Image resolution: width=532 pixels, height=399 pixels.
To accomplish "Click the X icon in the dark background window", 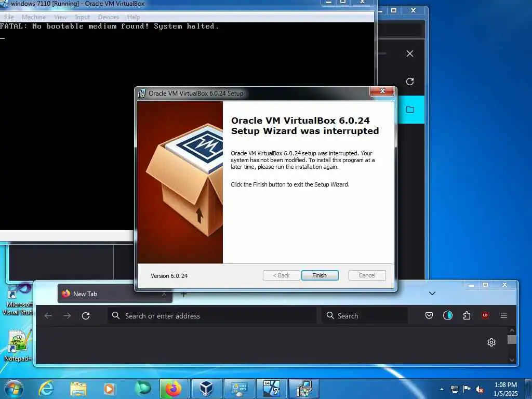I will (410, 54).
